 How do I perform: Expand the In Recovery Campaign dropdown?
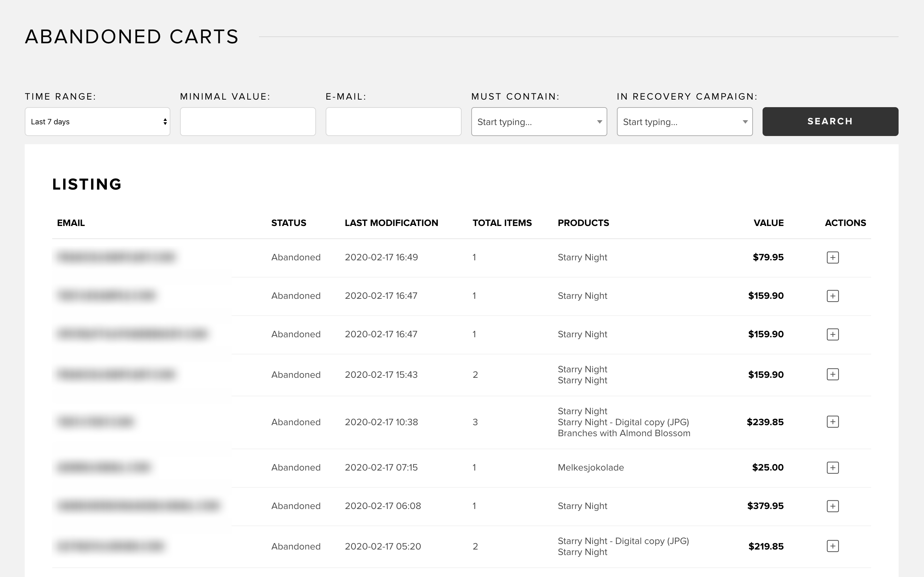pos(745,122)
